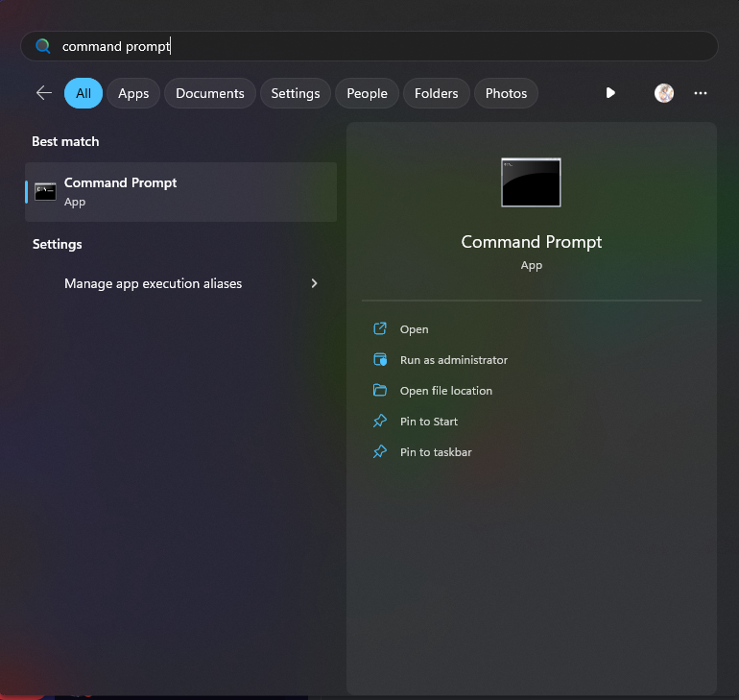Click the Open file location folder icon
Viewport: 739px width, 700px height.
click(380, 391)
